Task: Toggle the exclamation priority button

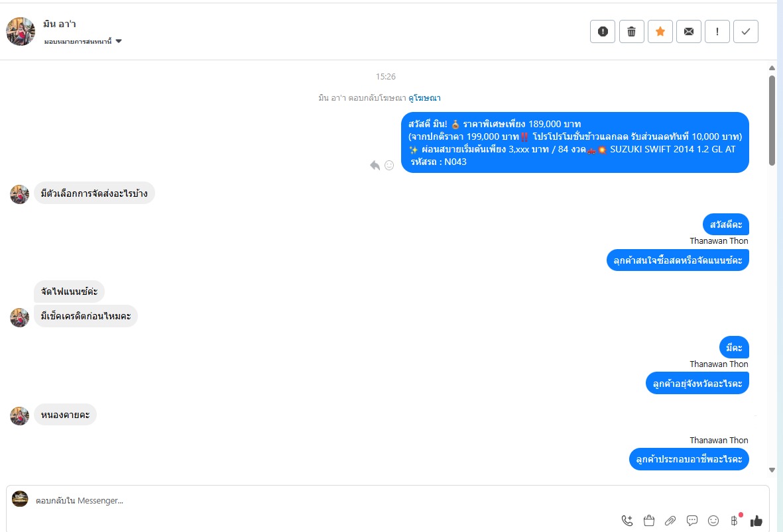Action: point(717,31)
